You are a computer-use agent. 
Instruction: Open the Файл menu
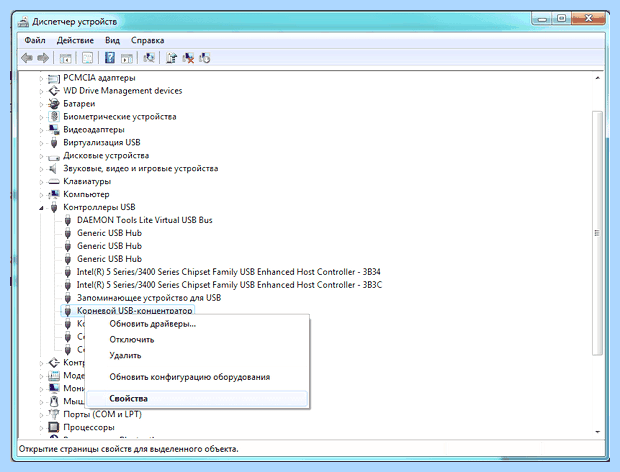(35, 40)
